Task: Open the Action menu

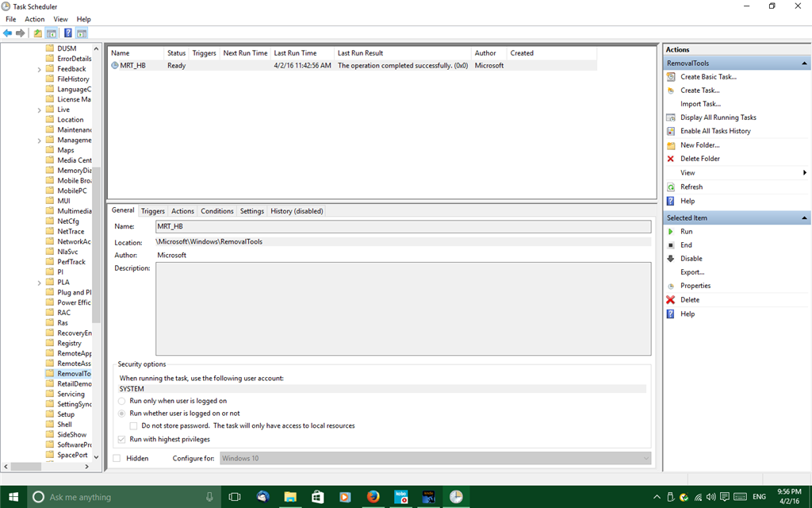Action: point(35,19)
